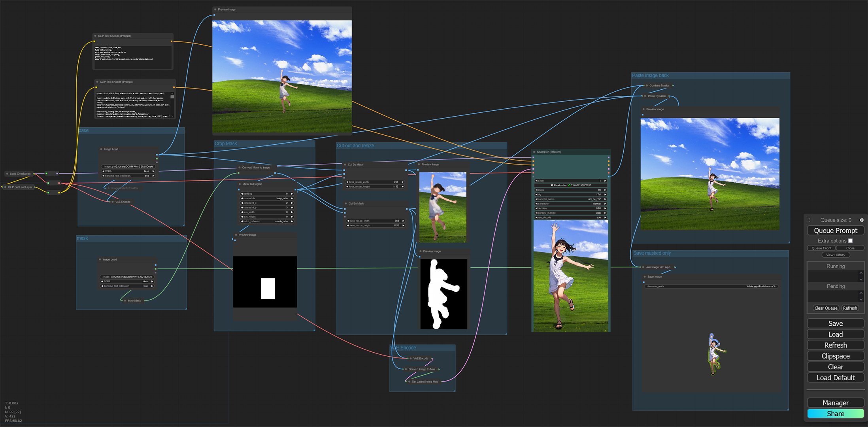This screenshot has height=427, width=868.
Task: Collapse the Convert Mask to Image node
Action: click(x=239, y=167)
